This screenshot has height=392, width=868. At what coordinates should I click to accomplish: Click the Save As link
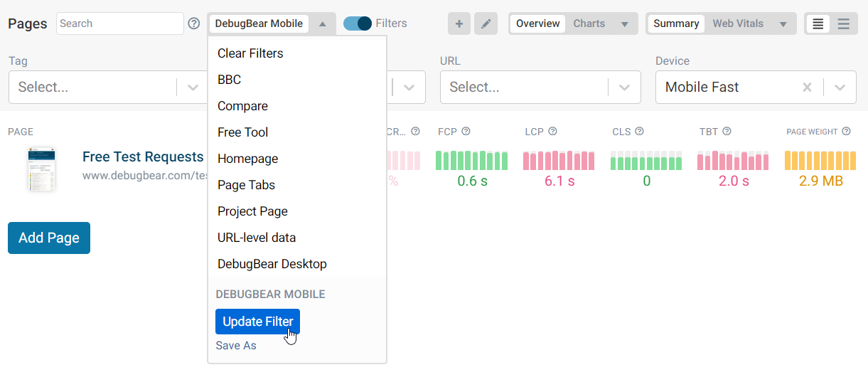(x=236, y=346)
